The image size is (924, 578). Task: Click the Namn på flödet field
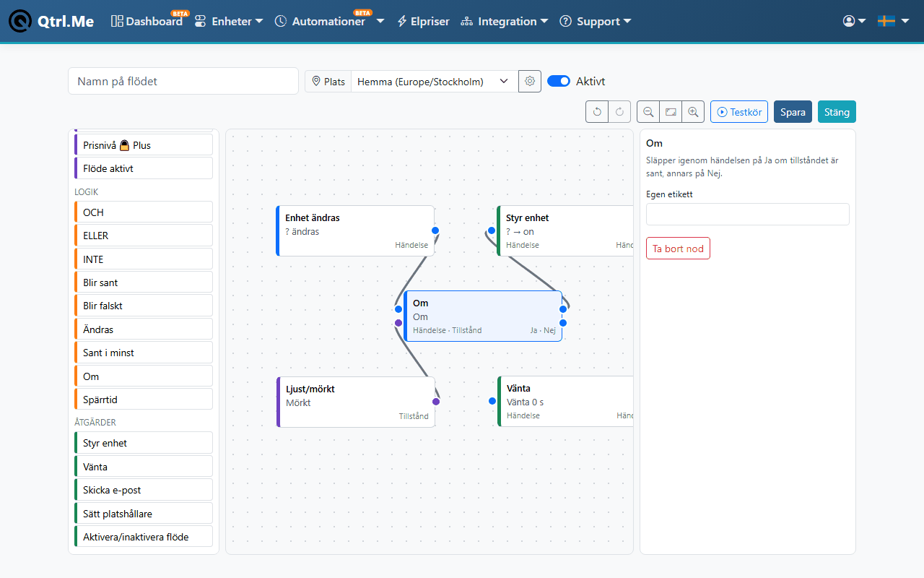pos(183,81)
